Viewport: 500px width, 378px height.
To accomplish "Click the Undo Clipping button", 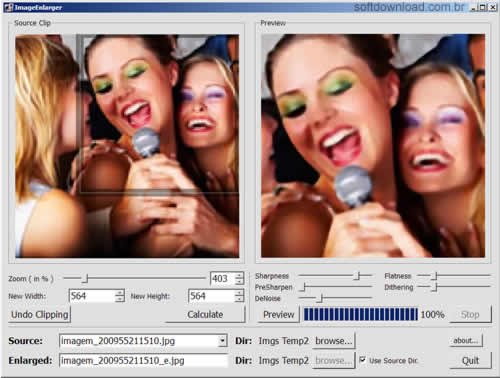I will [x=39, y=314].
